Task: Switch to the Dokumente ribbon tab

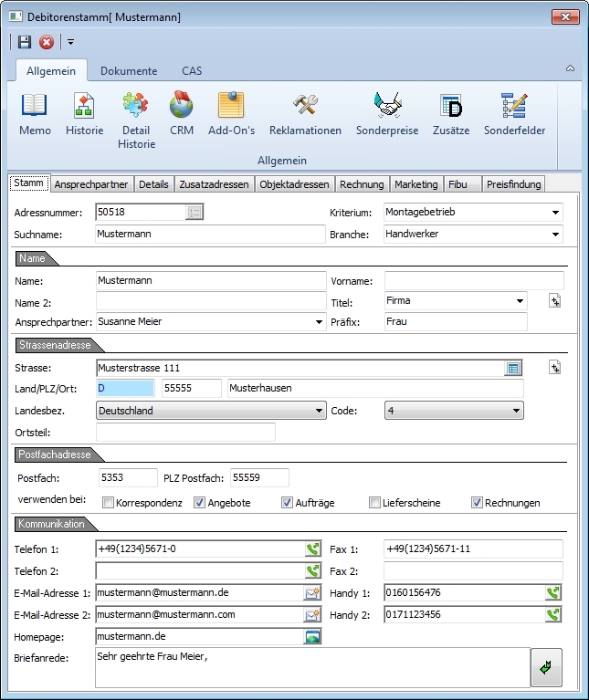Action: pyautogui.click(x=129, y=71)
